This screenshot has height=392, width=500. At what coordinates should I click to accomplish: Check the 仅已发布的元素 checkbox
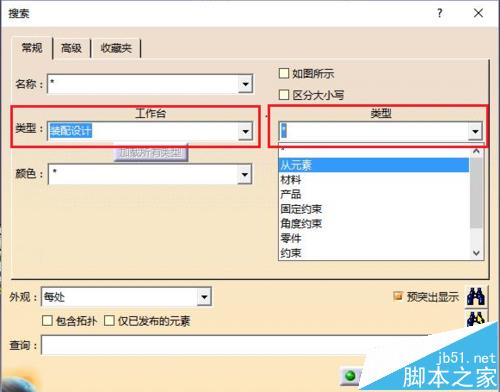point(109,321)
